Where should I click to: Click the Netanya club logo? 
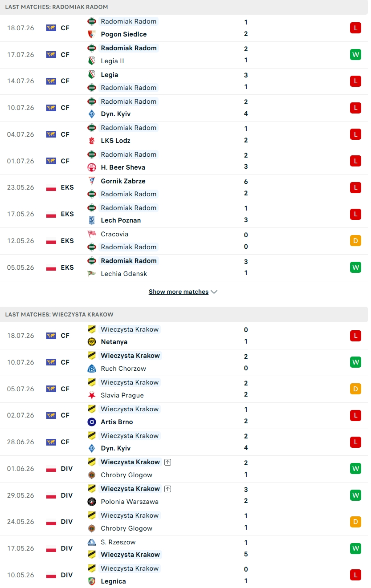[x=92, y=342]
